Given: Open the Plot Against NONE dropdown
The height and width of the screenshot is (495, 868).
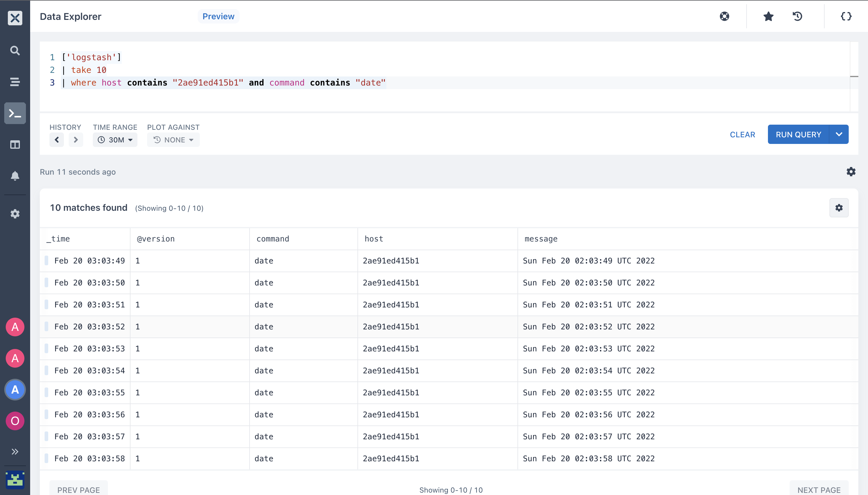Looking at the screenshot, I should [x=173, y=140].
